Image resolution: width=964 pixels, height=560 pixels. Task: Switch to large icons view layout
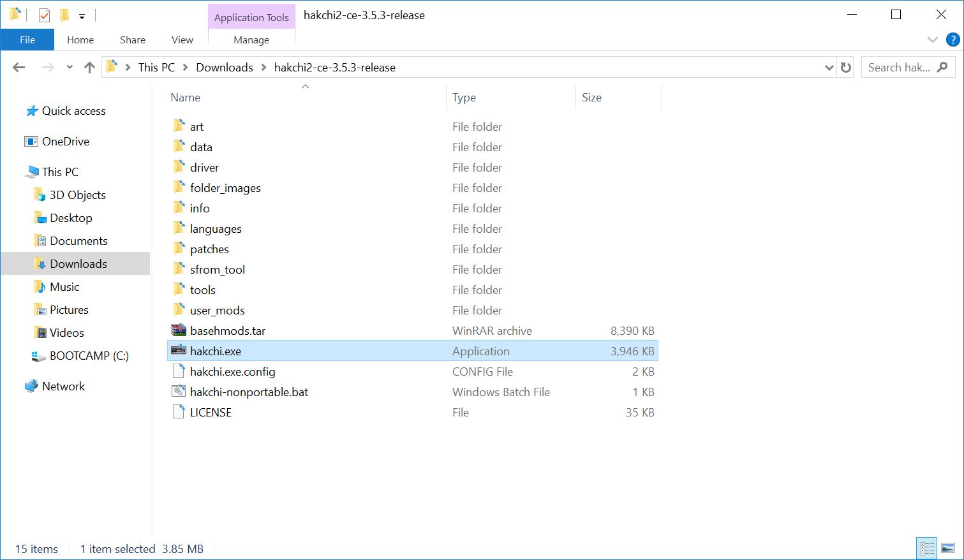point(948,548)
